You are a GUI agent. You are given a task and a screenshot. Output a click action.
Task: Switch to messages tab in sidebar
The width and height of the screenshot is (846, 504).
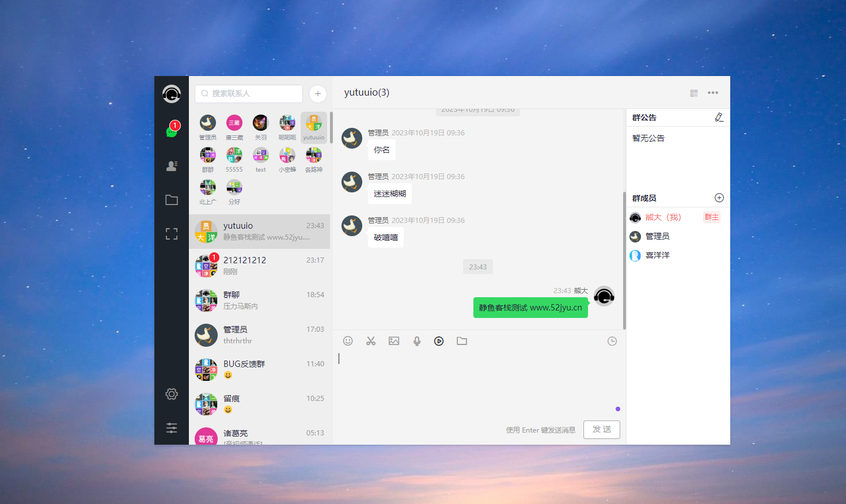[x=172, y=131]
